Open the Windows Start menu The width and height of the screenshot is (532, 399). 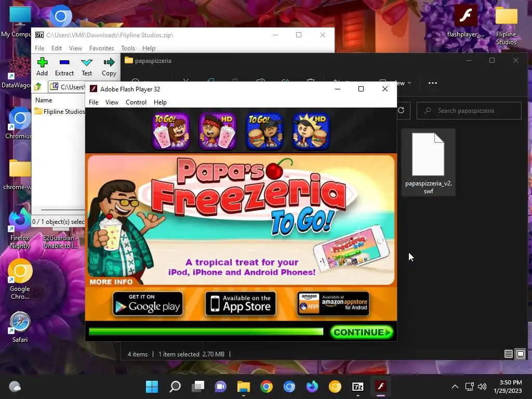pyautogui.click(x=152, y=387)
